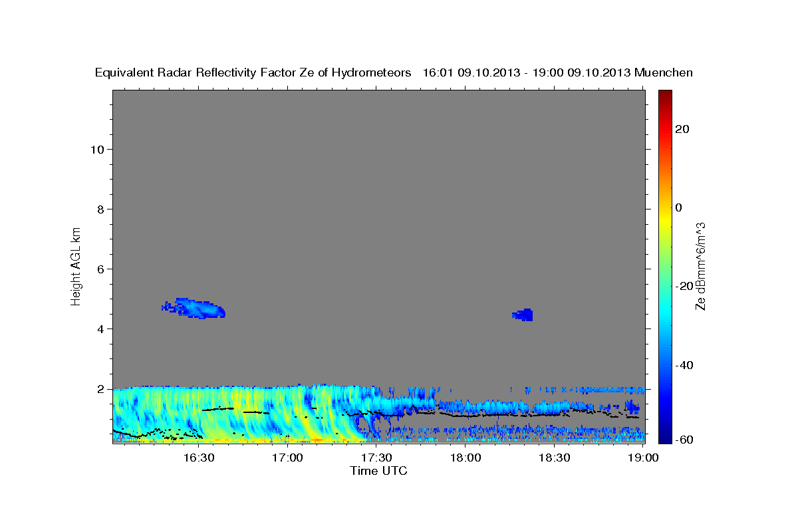798x532 pixels.
Task: Click the height tick label '4'
Action: point(99,329)
